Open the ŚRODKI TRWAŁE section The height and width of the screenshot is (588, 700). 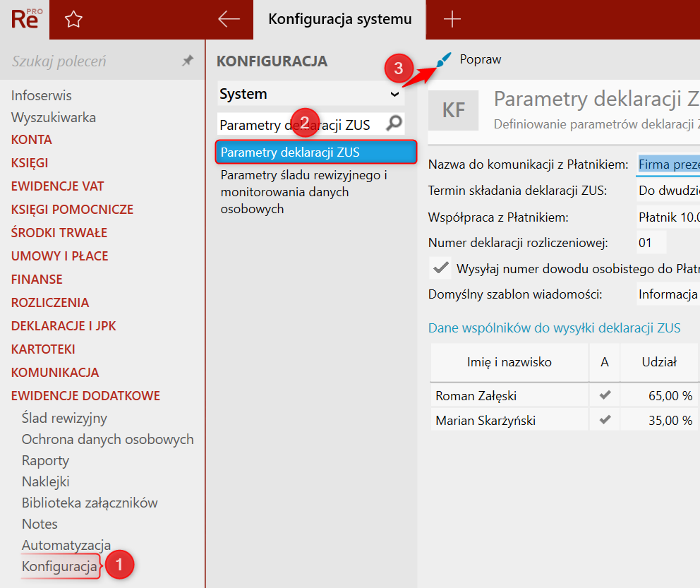point(59,233)
